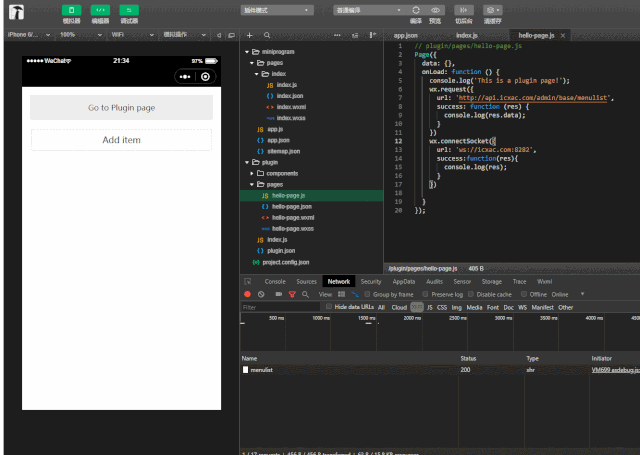Open the mini program capsule menu dots
The width and height of the screenshot is (640, 455).
[x=185, y=77]
